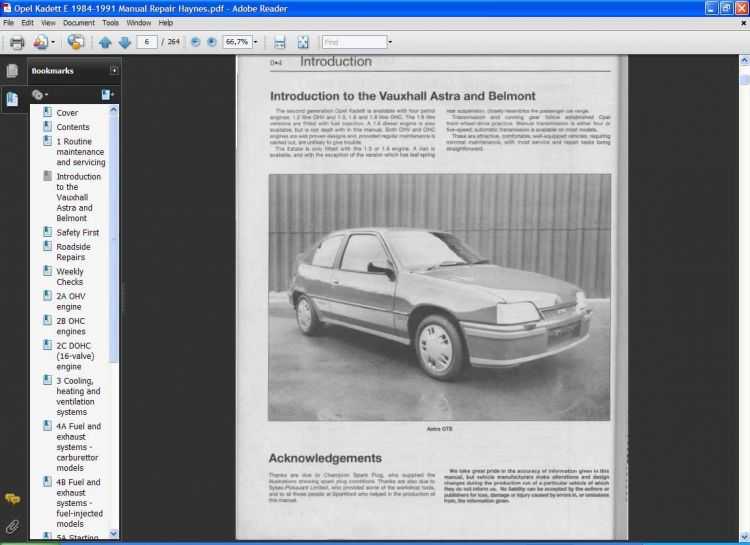This screenshot has height=545, width=750.
Task: Open the 2C DOHC (16-valve) engine bookmark
Action: point(75,356)
